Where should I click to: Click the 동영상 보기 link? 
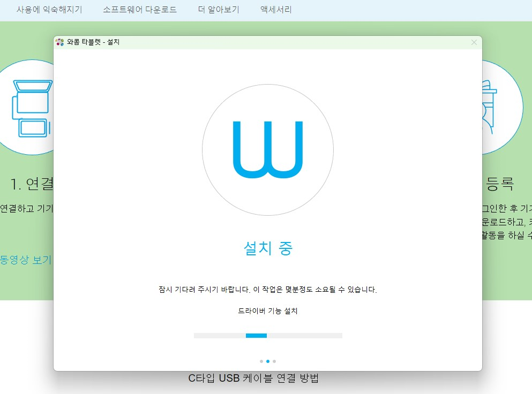click(26, 260)
